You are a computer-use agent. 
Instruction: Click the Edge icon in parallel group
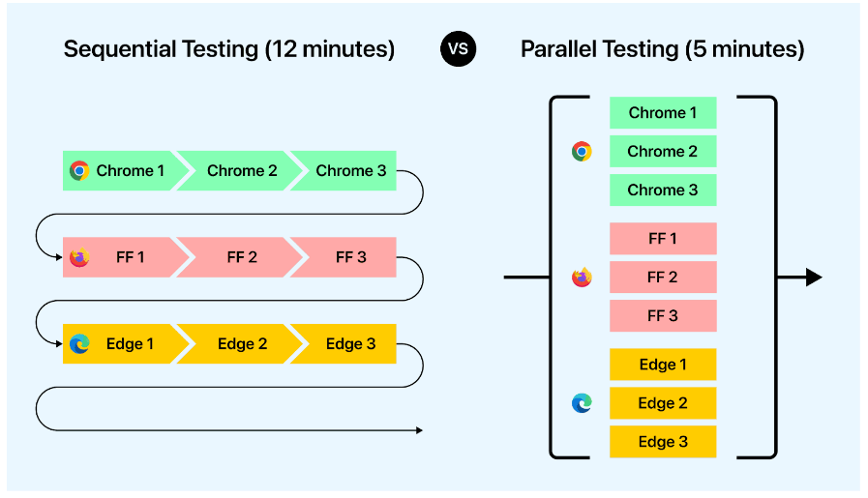pyautogui.click(x=582, y=403)
